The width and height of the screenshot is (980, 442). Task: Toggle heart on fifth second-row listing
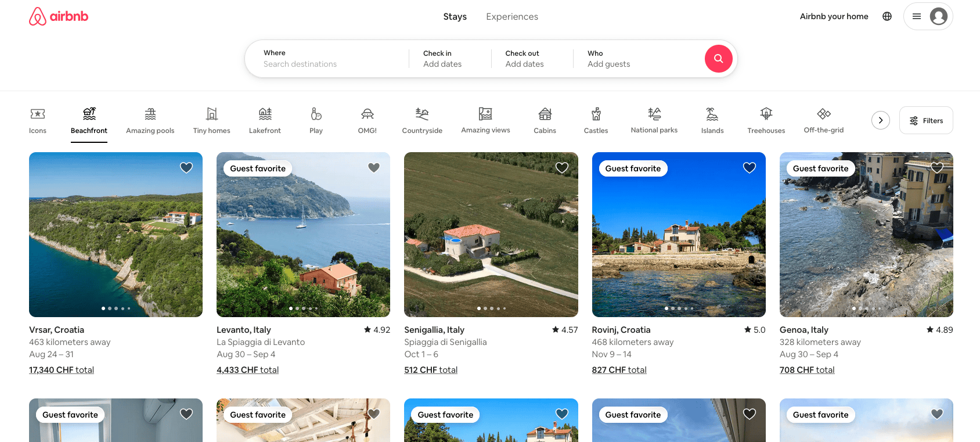[x=937, y=414]
